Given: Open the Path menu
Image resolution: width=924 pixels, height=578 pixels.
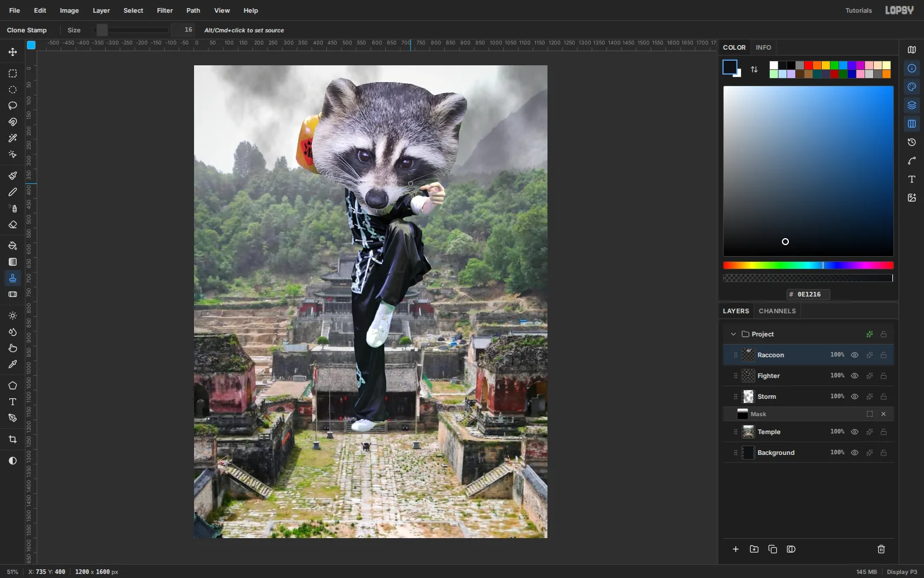Looking at the screenshot, I should (x=193, y=10).
